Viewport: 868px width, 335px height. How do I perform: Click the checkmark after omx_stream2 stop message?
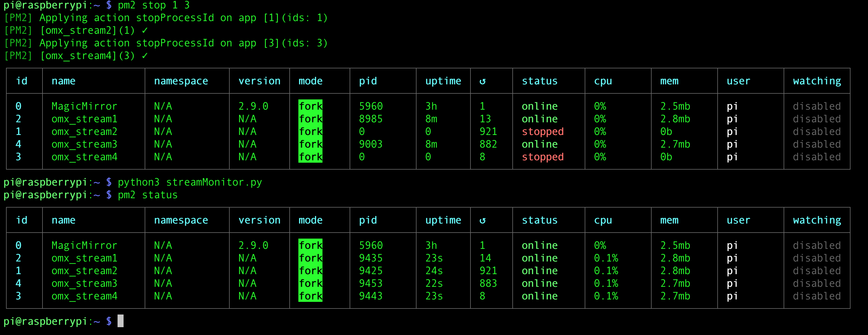(x=145, y=30)
